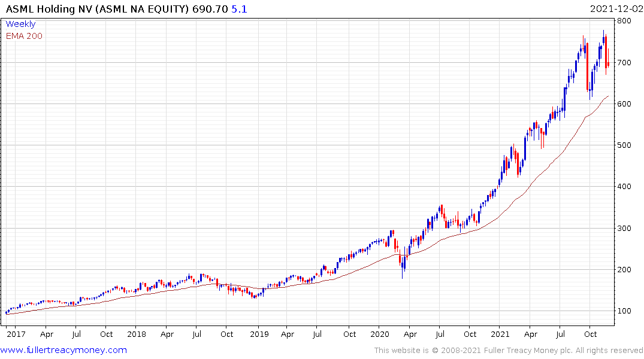This screenshot has height=359, width=644.
Task: Click the 100 price axis label
Action: [624, 311]
